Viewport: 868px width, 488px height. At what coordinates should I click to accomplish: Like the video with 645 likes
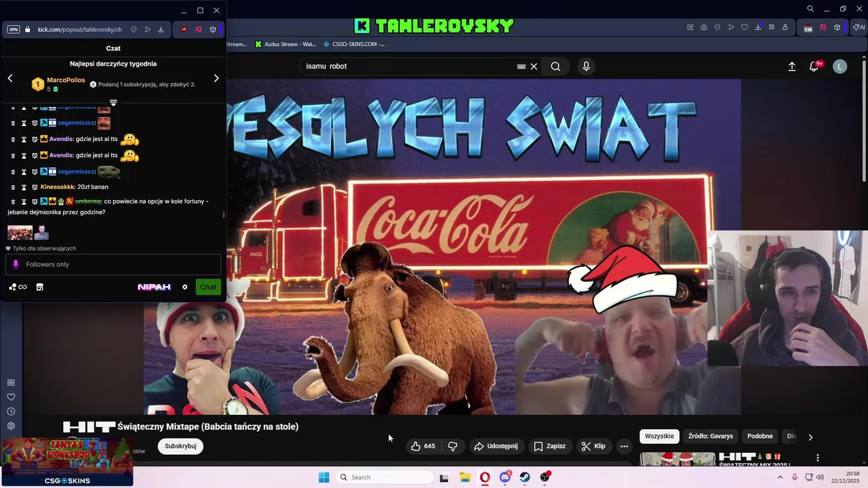(422, 446)
